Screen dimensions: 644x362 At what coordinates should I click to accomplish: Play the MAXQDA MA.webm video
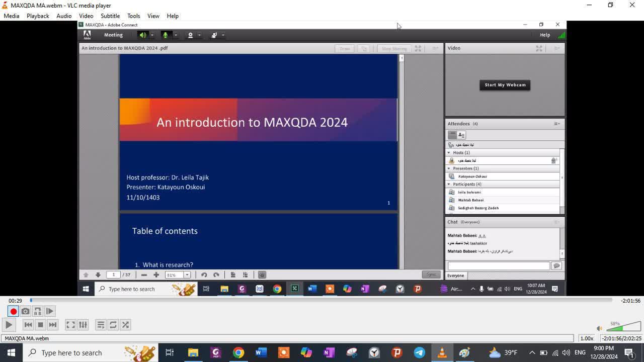click(9, 325)
